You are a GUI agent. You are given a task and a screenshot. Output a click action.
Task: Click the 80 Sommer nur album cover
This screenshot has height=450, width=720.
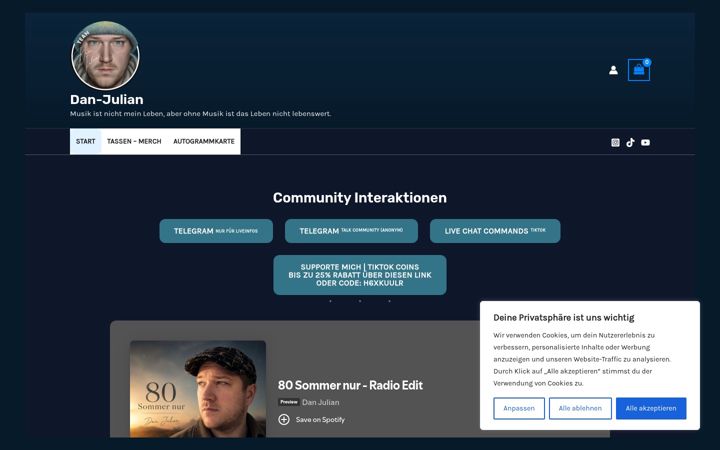point(198,388)
